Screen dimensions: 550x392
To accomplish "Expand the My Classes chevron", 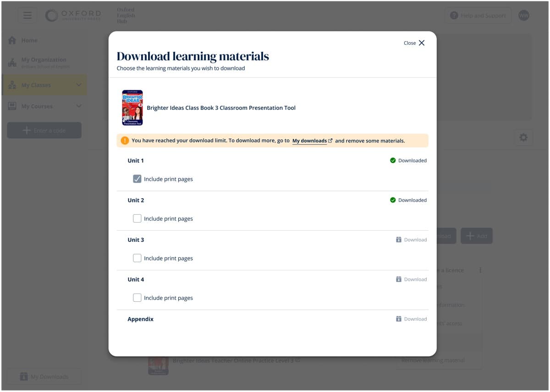I will tap(78, 85).
